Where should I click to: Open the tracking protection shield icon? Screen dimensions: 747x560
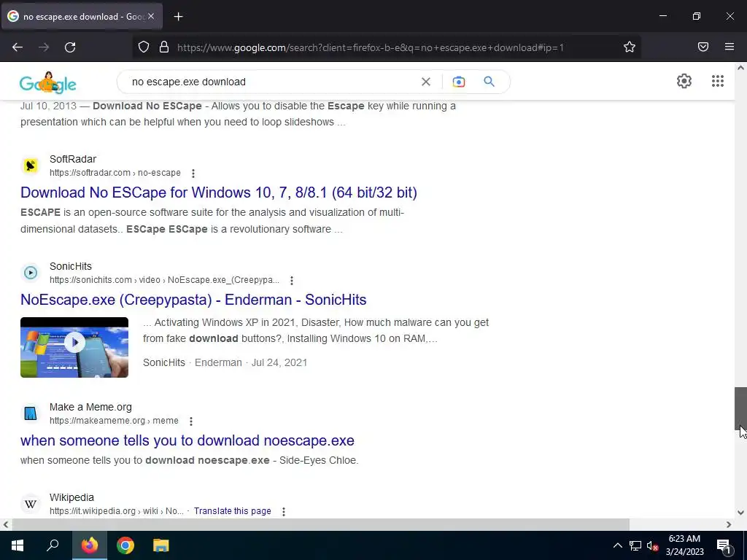click(x=144, y=47)
